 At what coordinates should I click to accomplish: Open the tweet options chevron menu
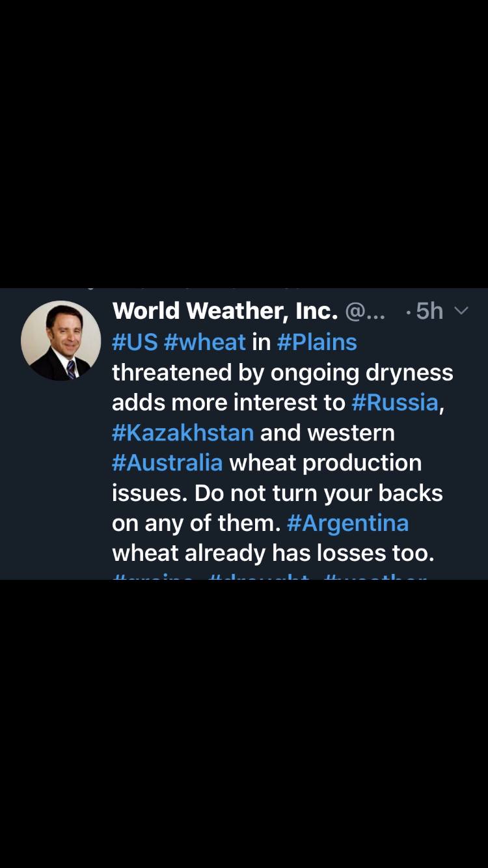tap(461, 311)
